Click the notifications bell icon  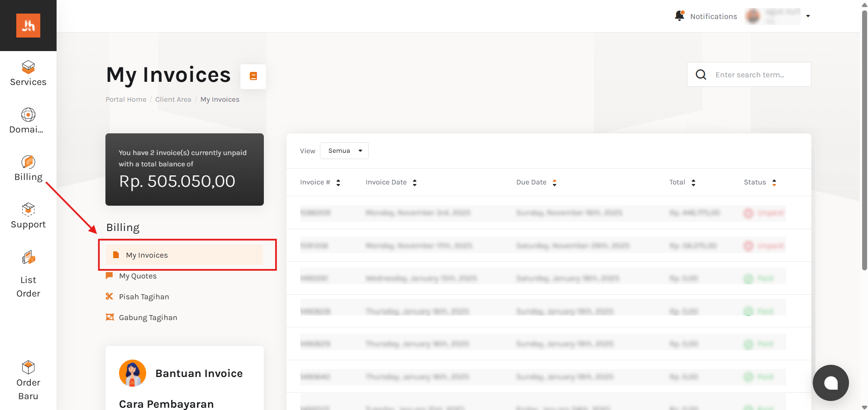679,16
